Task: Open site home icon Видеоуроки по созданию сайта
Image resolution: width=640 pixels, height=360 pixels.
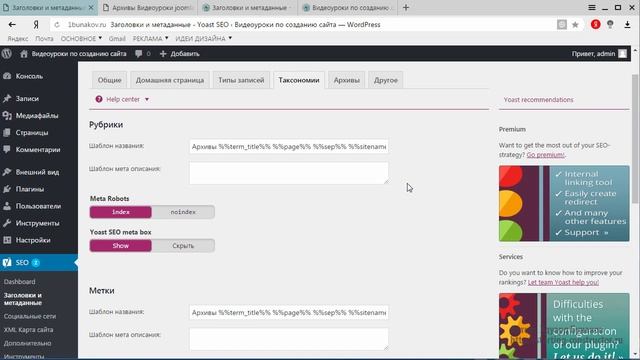Action: click(24, 53)
